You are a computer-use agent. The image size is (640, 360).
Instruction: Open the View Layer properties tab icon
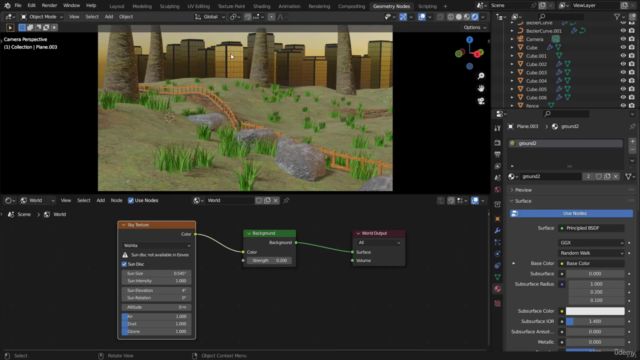[497, 166]
